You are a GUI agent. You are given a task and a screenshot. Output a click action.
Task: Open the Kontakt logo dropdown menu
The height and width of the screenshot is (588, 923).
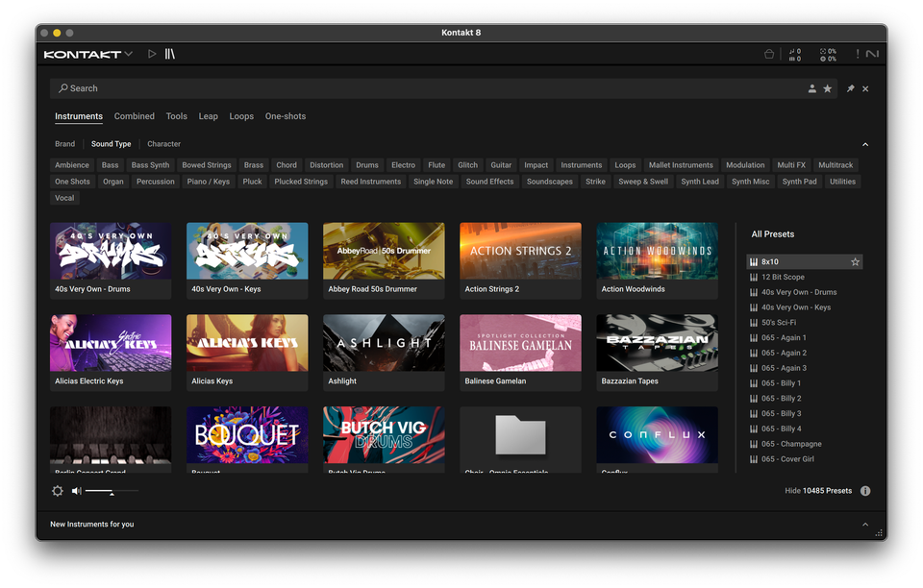(87, 54)
